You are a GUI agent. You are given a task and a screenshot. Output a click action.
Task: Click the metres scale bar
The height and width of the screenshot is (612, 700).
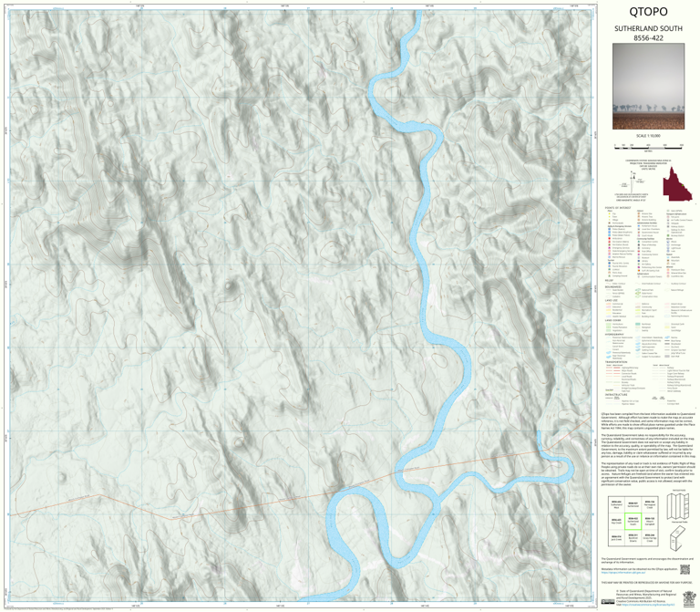[x=648, y=147]
